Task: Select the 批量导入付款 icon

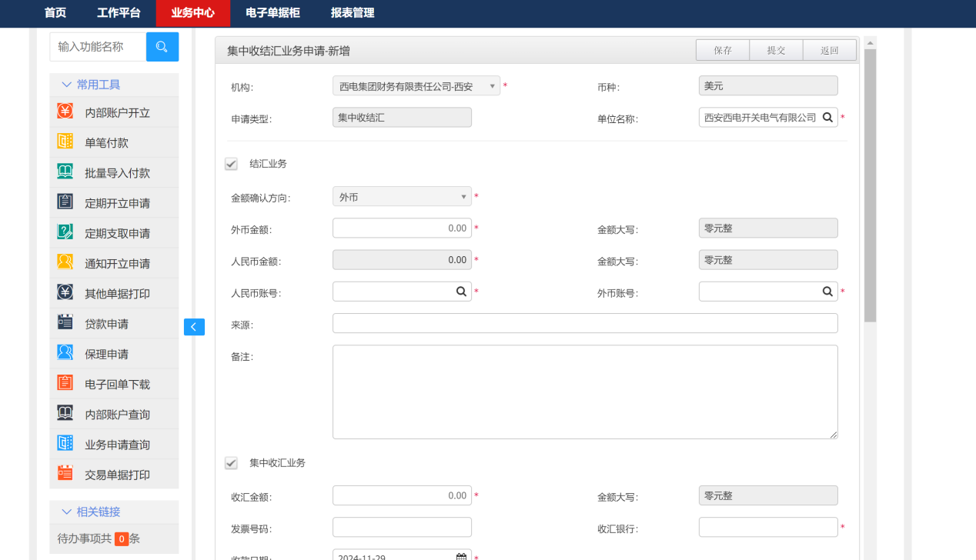Action: click(x=65, y=172)
